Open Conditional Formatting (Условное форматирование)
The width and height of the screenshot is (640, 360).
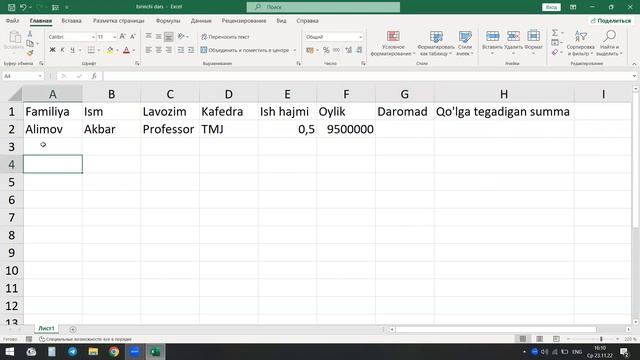pos(393,43)
